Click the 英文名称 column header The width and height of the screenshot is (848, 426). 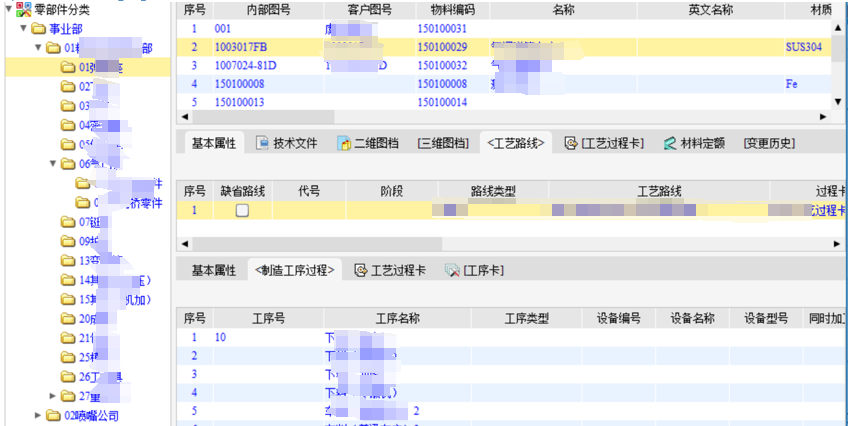(711, 11)
